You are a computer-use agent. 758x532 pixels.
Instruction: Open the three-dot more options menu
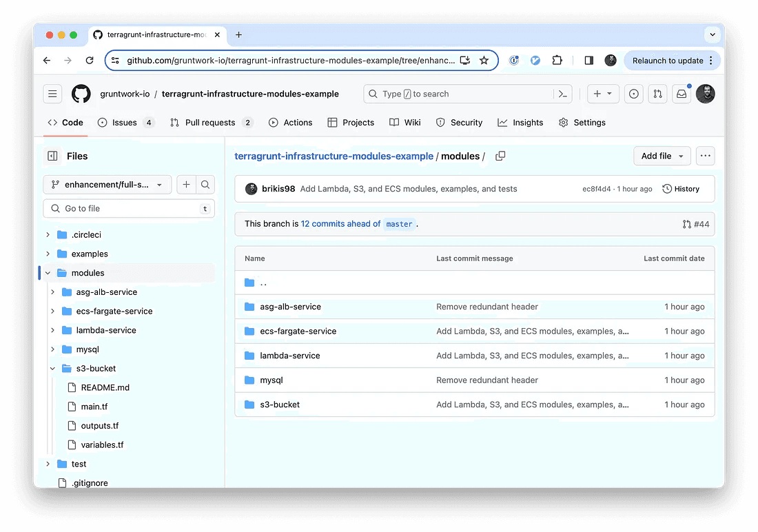coord(706,156)
